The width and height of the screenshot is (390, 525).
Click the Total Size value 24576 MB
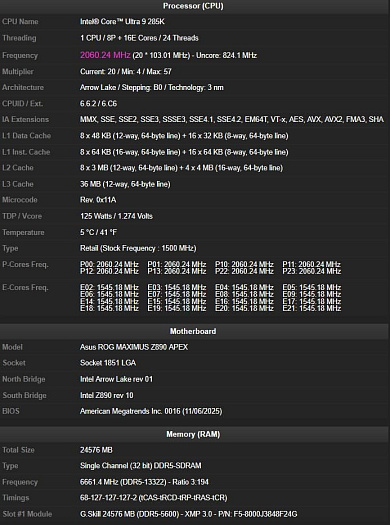point(96,450)
